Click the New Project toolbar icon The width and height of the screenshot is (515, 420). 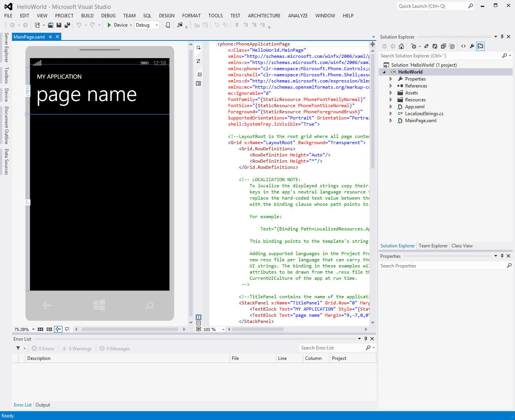point(37,25)
